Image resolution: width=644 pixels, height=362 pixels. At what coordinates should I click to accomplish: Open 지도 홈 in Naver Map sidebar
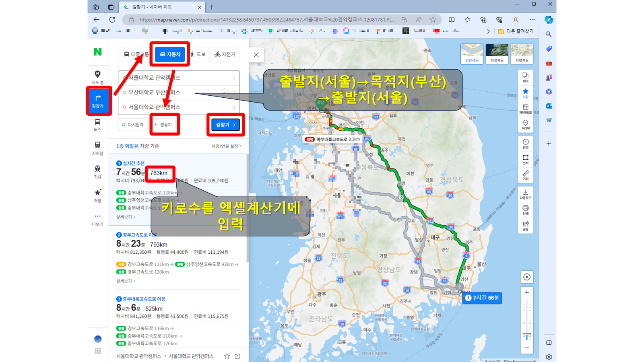pyautogui.click(x=97, y=77)
